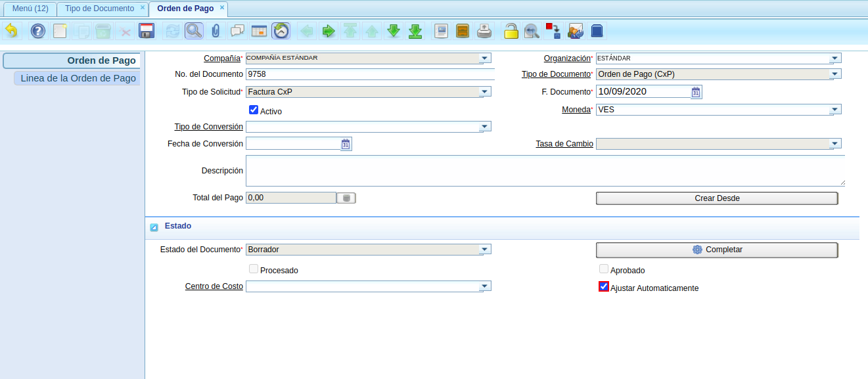Viewport: 868px width, 379px height.
Task: Click into the Descripción text area
Action: point(545,170)
